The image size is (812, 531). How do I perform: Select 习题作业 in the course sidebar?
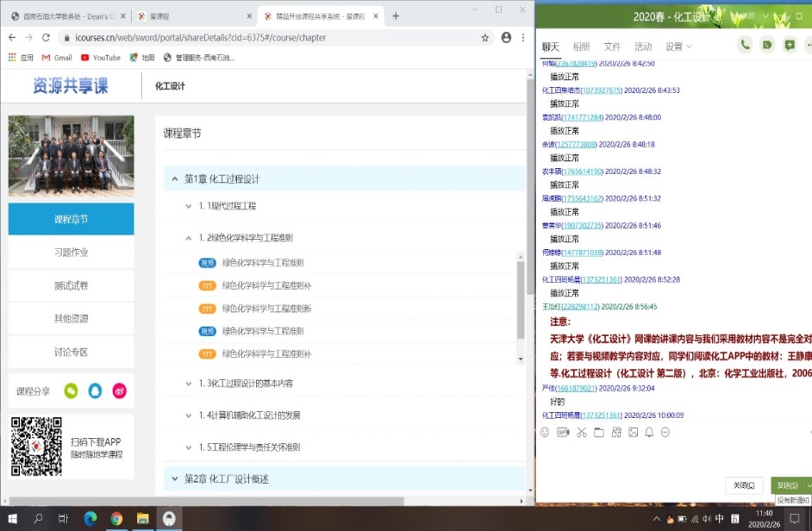pos(71,253)
